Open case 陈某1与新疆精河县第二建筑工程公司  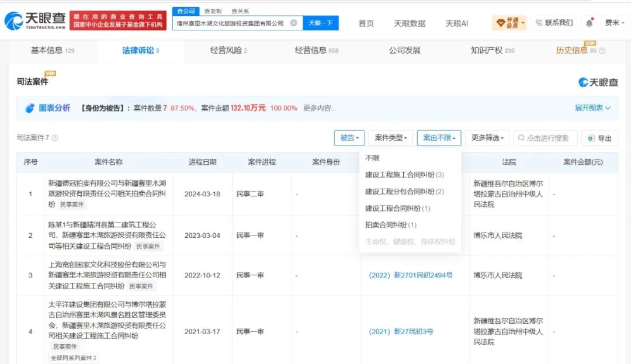107,235
